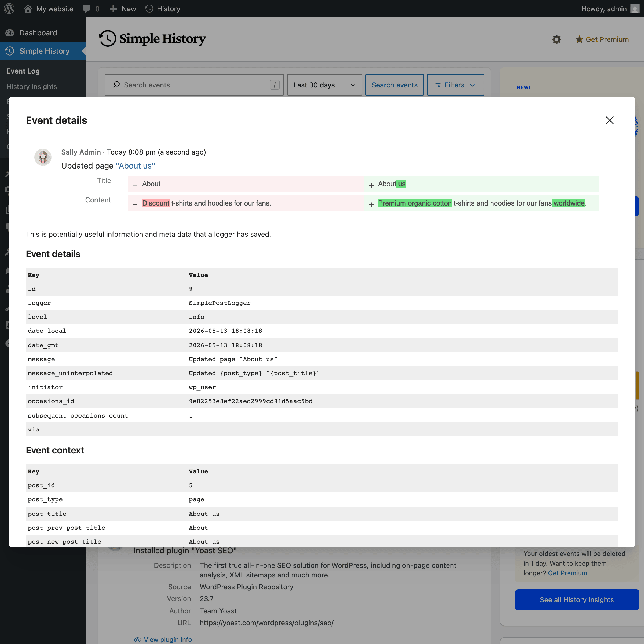Click the Search events button
The width and height of the screenshot is (644, 644).
tap(394, 85)
